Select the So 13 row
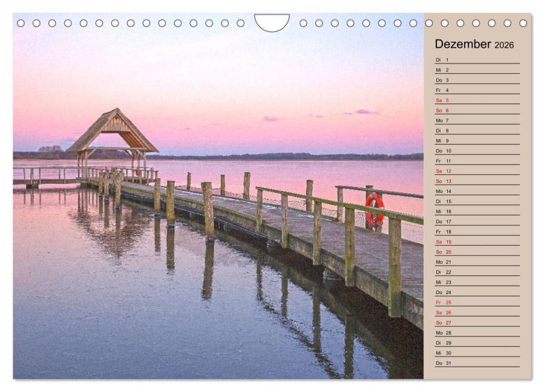Viewport: 544px width, 392px height. pyautogui.click(x=477, y=181)
